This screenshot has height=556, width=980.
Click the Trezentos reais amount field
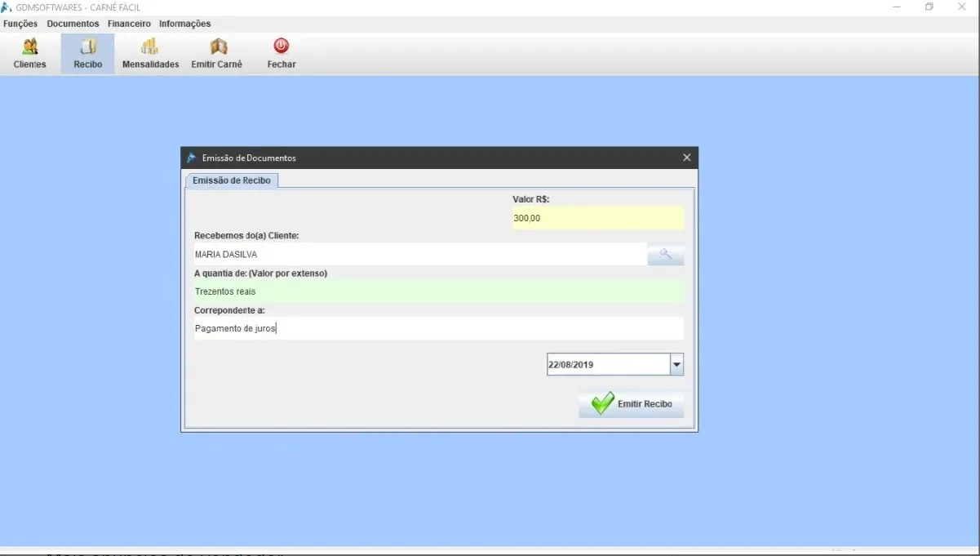tap(439, 291)
